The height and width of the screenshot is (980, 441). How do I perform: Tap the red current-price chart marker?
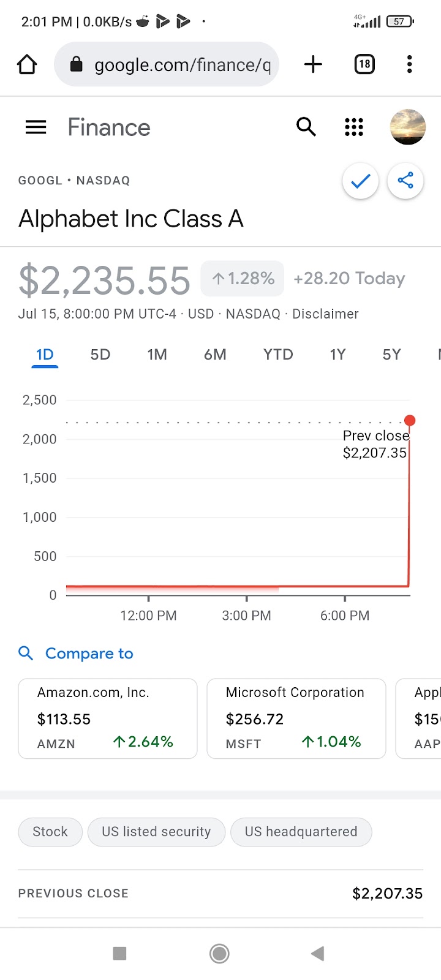coord(410,420)
